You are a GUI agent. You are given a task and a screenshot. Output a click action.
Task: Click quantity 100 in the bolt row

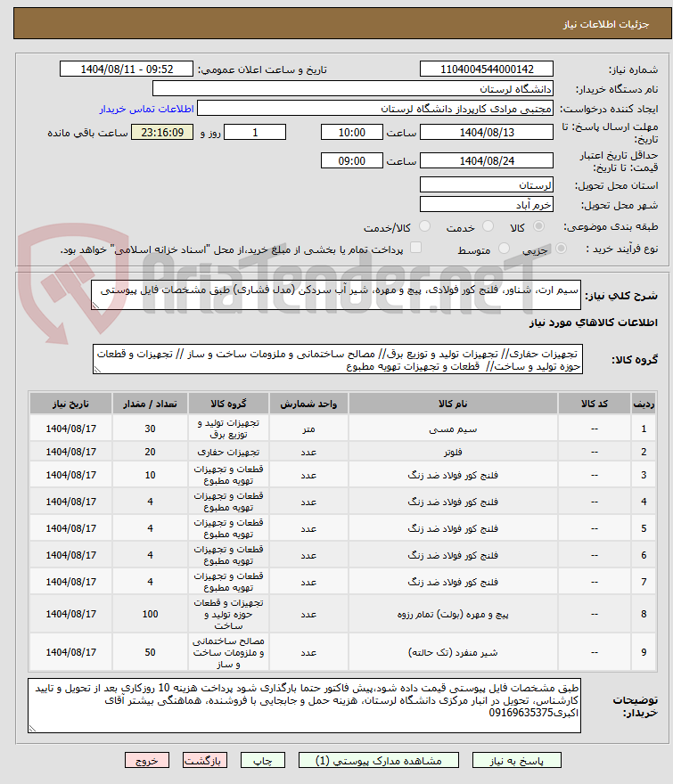(x=150, y=614)
